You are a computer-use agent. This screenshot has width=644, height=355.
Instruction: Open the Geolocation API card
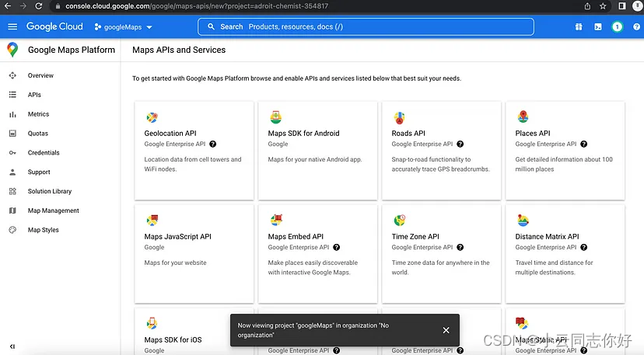pyautogui.click(x=194, y=151)
